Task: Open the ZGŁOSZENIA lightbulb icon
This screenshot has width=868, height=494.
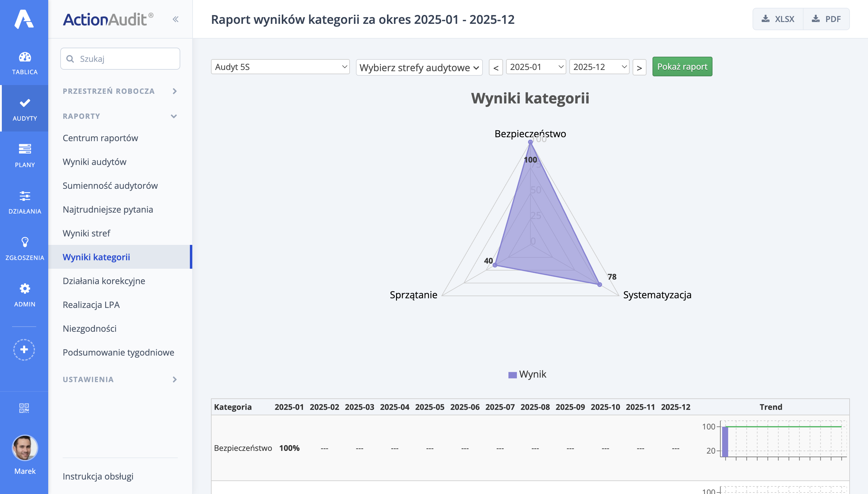Action: [24, 249]
